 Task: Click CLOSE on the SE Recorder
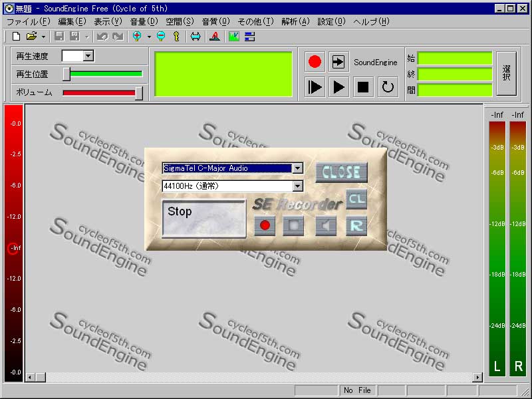(x=341, y=172)
